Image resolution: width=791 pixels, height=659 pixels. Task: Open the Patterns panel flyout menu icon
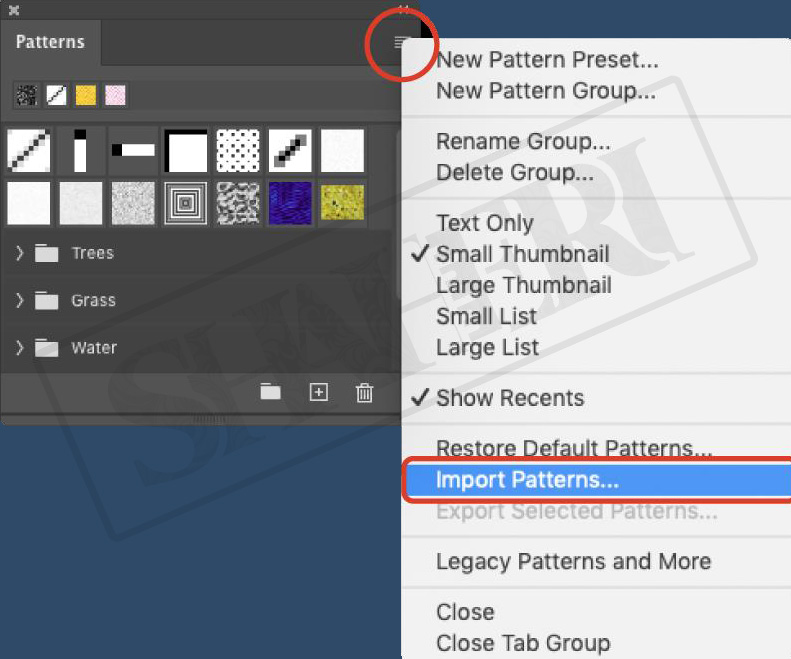tap(402, 42)
